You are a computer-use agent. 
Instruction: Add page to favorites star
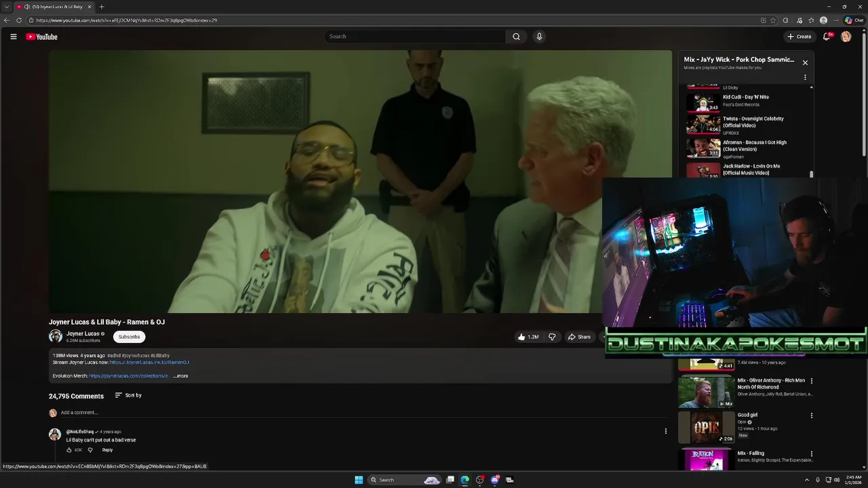[x=773, y=20]
